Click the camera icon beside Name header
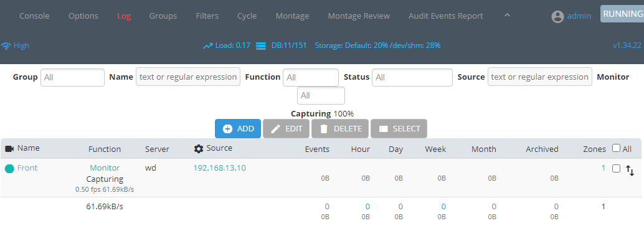 coord(9,149)
